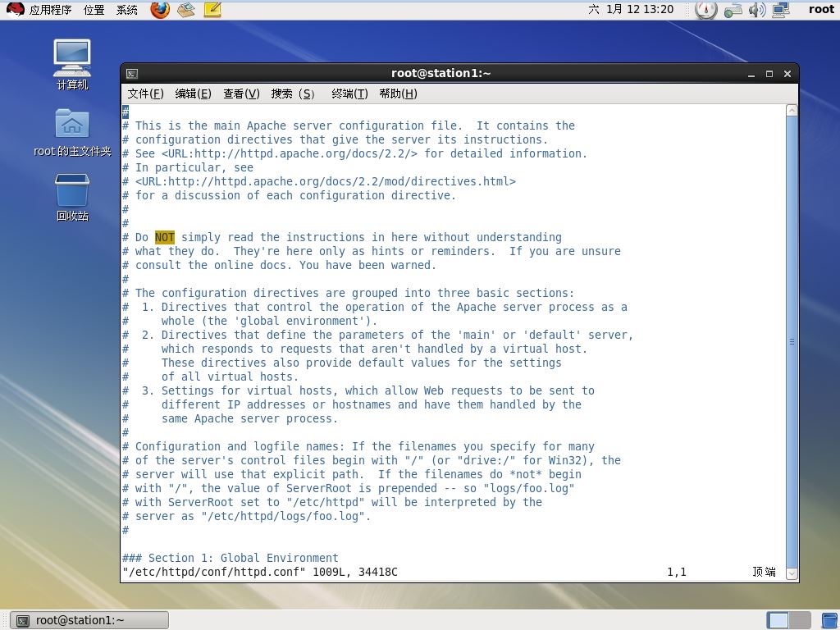
Task: Click the line '### Section 1: Global Environment'
Action: point(231,558)
